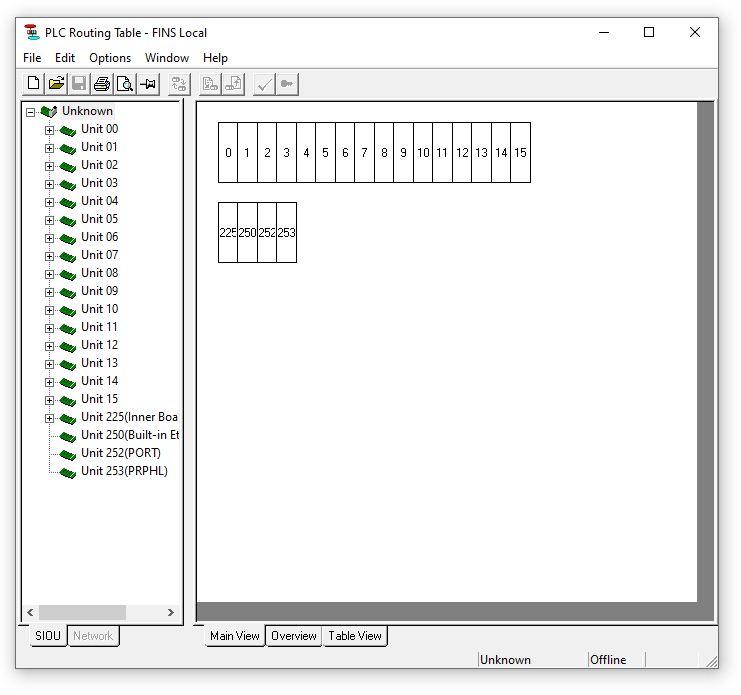The width and height of the screenshot is (741, 695).
Task: Click green module icon beside Unit 09
Action: point(68,293)
